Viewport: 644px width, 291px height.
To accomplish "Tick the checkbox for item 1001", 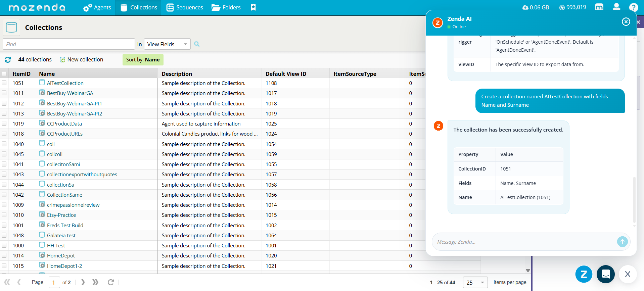I will pos(4,225).
